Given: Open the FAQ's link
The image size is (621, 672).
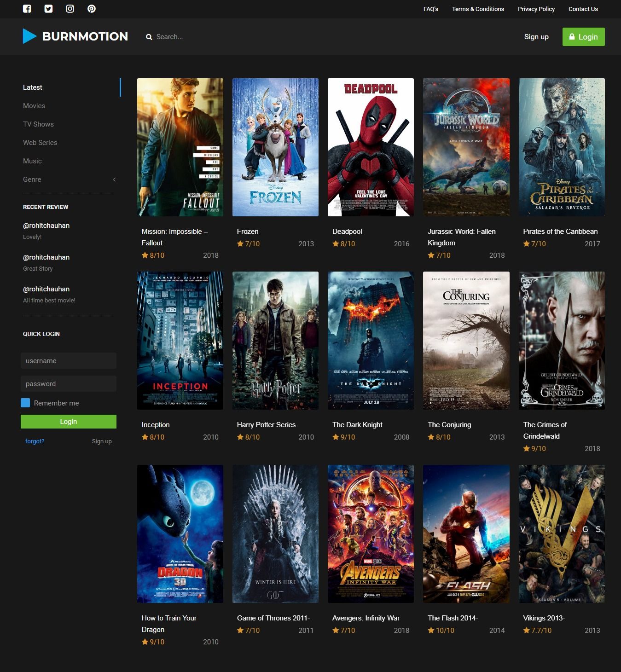Looking at the screenshot, I should (x=431, y=9).
